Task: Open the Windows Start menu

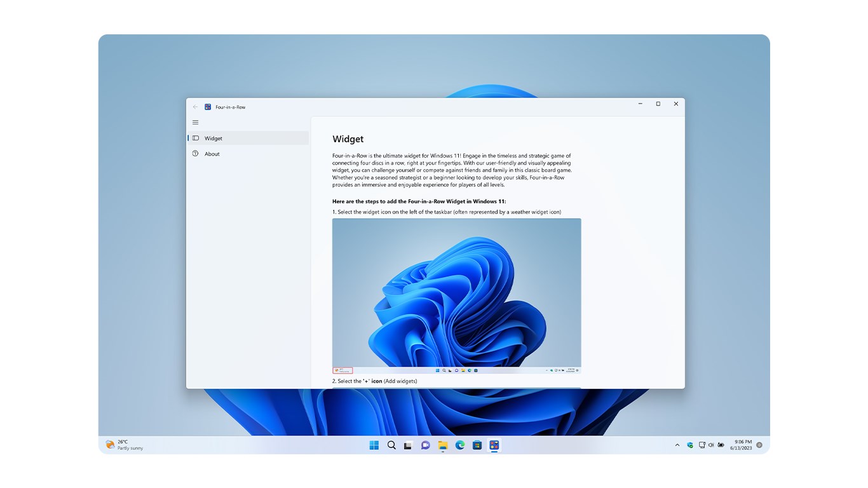Action: click(x=374, y=445)
